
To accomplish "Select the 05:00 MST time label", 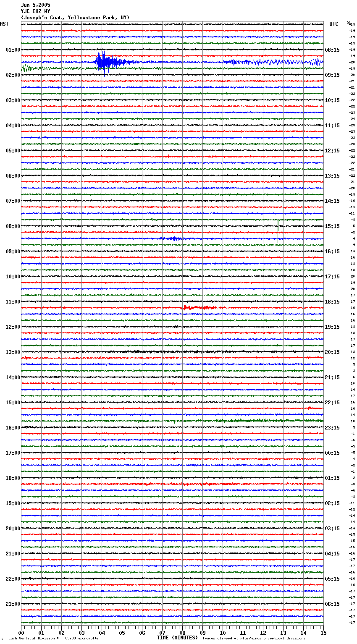I will pyautogui.click(x=13, y=151).
